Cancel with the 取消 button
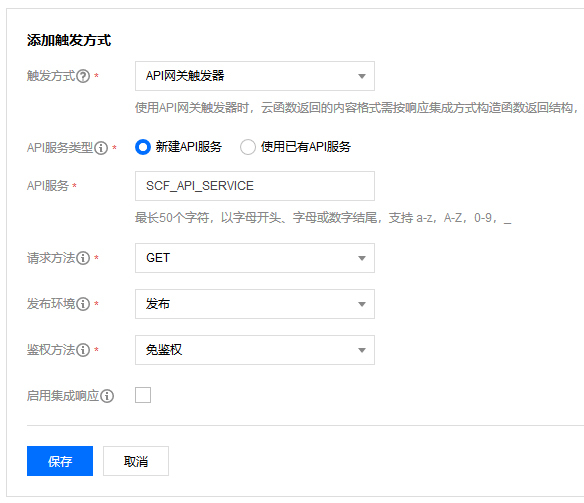Screen dimensions: 584x503 pos(136,461)
